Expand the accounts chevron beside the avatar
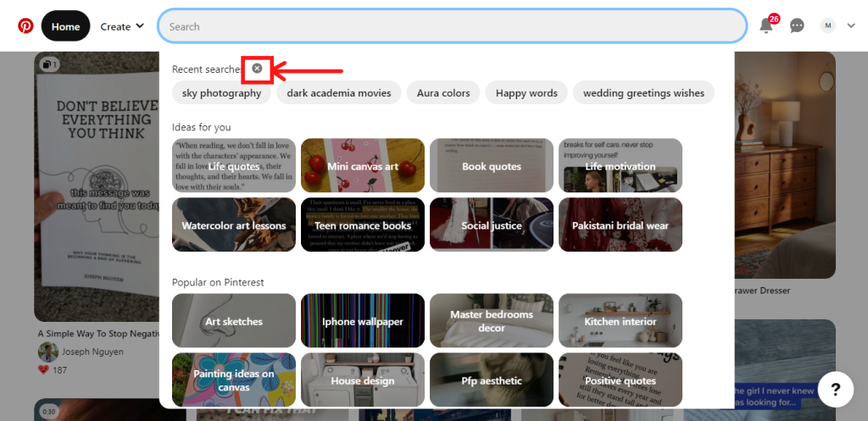 click(851, 25)
